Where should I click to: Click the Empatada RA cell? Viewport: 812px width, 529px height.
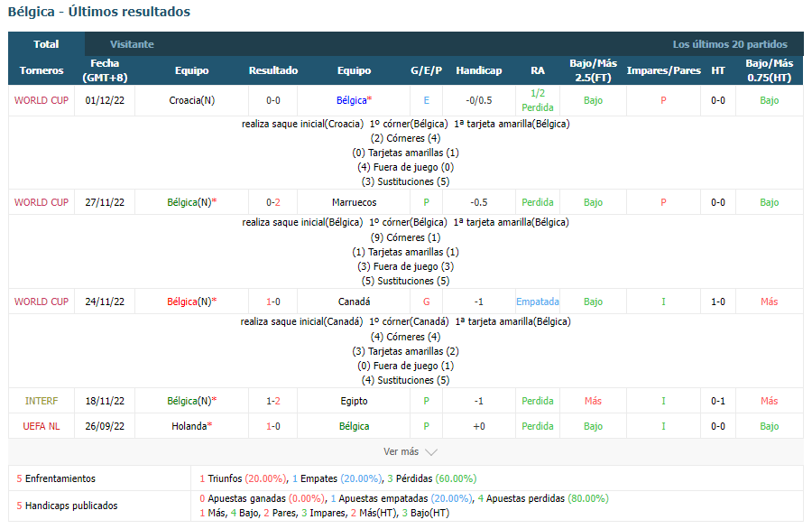click(x=538, y=302)
